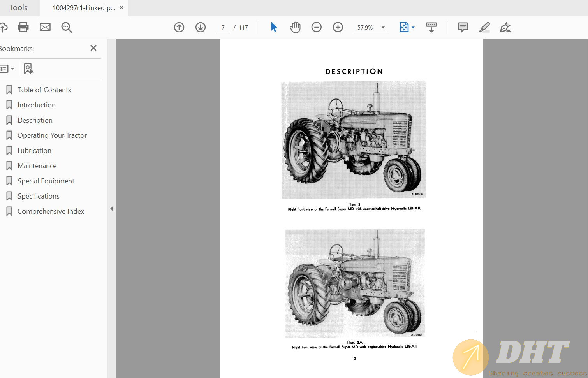Click the Lubrication bookmark ribbon icon
The image size is (588, 378).
9,151
